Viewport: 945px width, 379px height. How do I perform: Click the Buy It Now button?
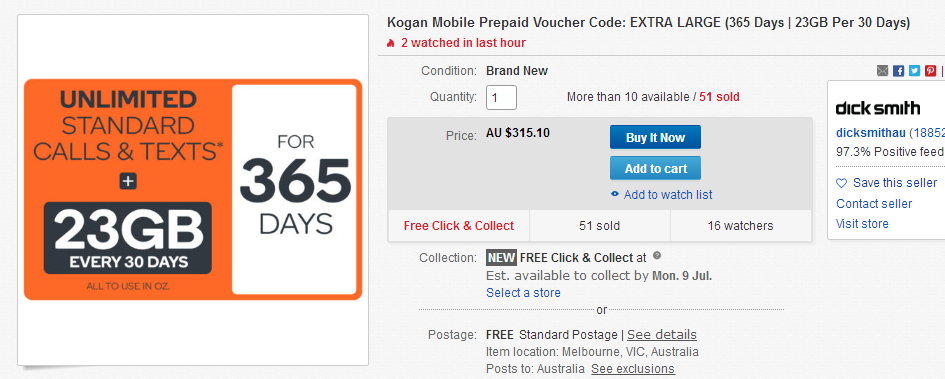655,137
